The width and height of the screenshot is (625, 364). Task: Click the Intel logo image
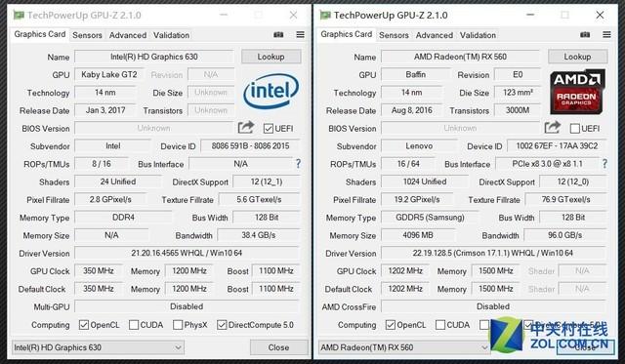pos(271,91)
